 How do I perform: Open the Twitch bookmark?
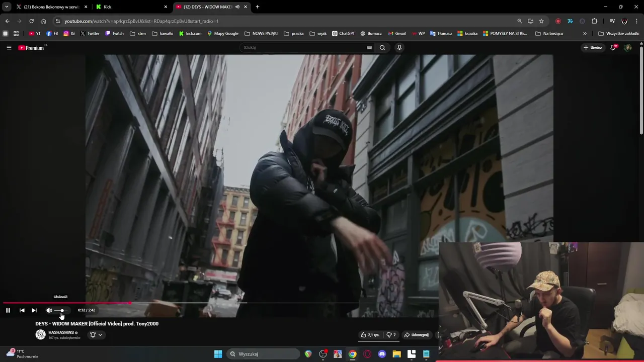(114, 34)
